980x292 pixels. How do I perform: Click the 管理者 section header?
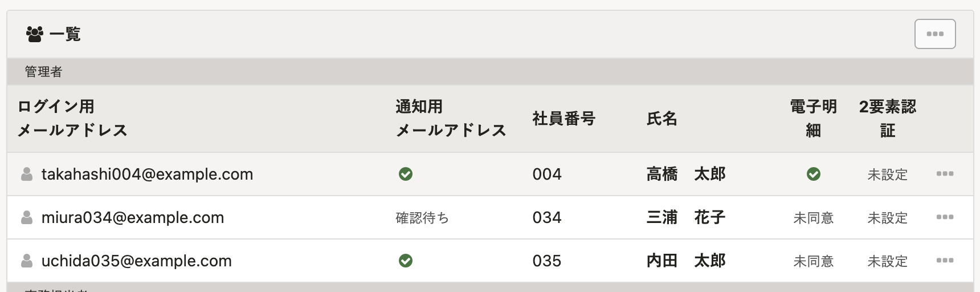point(43,72)
